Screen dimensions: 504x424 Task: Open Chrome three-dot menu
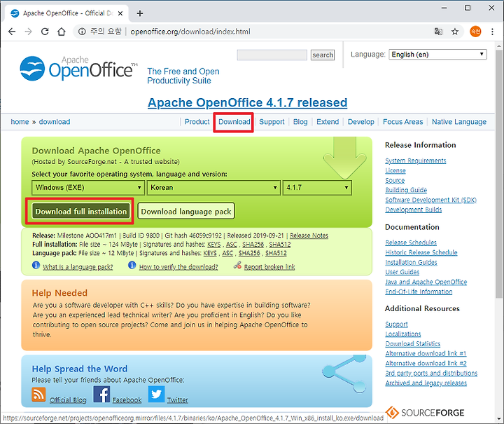[x=492, y=32]
